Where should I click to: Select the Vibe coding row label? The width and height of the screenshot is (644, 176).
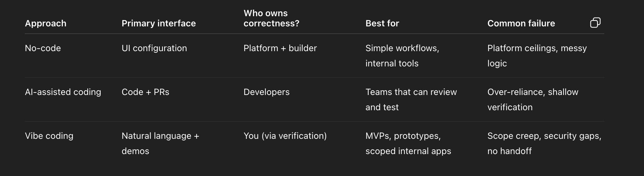[49, 136]
